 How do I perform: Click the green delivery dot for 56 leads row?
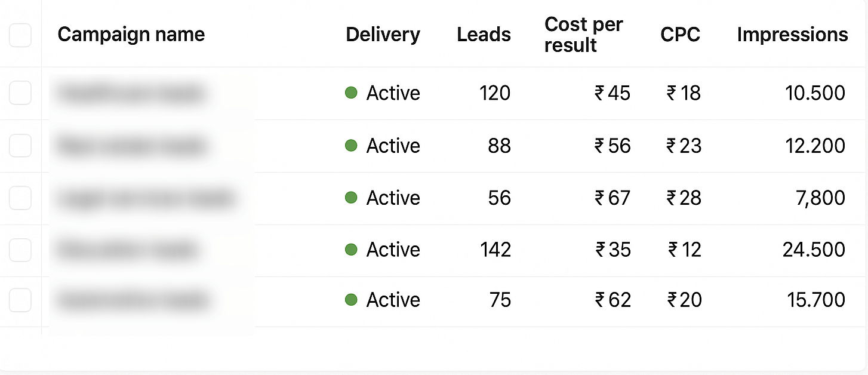tap(351, 197)
